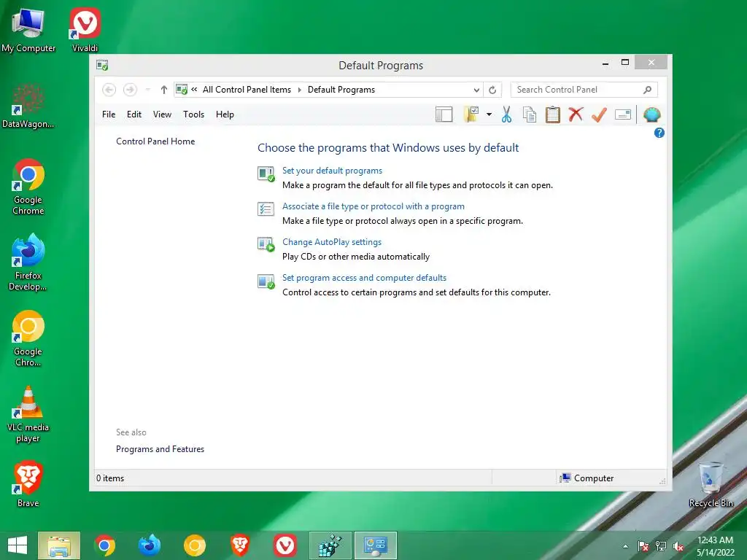
Task: Click the Forward navigation arrow
Action: click(x=130, y=90)
